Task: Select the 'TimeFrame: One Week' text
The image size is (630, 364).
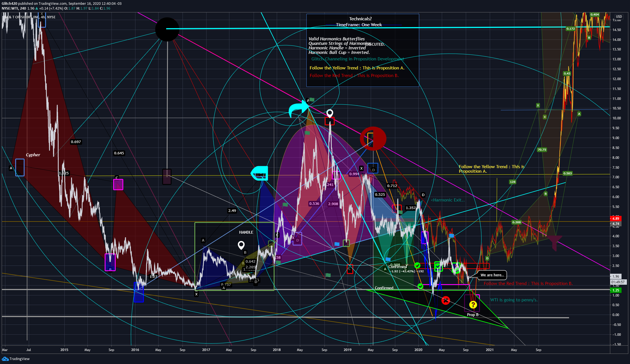Action: click(359, 25)
